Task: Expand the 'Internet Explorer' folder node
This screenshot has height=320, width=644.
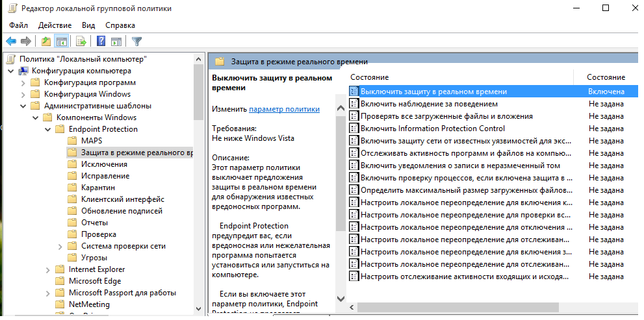Action: 47,269
